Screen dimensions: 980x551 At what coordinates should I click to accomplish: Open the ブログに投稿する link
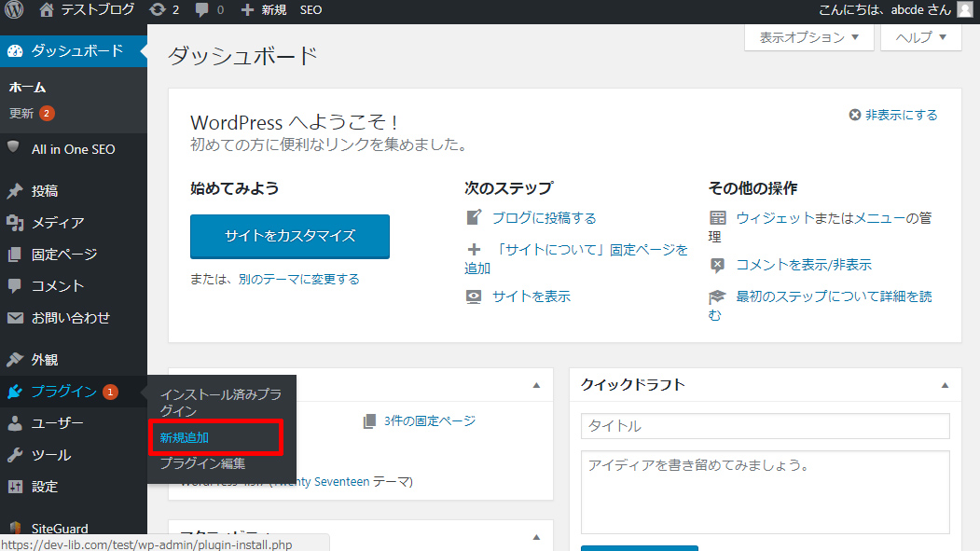[x=544, y=218]
